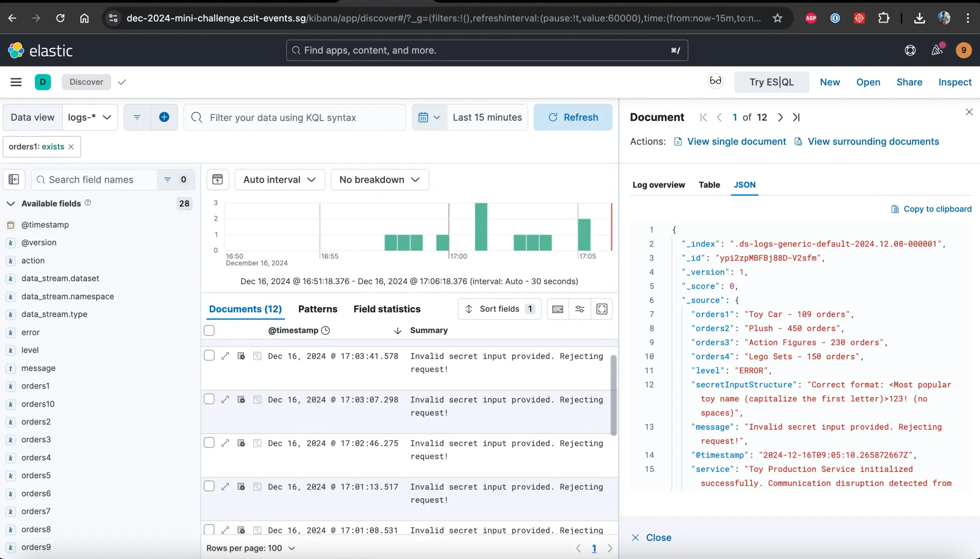Image resolution: width=980 pixels, height=559 pixels.
Task: Open display density options icon
Action: [558, 309]
